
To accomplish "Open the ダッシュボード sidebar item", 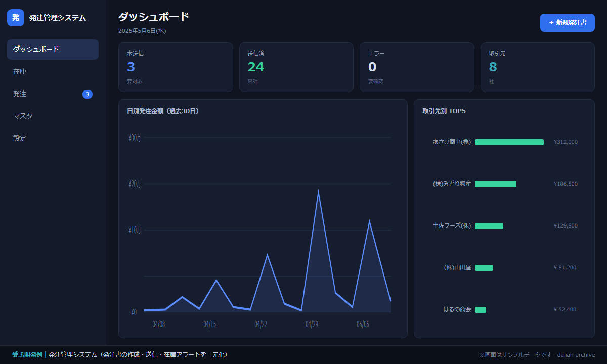I will (x=53, y=50).
